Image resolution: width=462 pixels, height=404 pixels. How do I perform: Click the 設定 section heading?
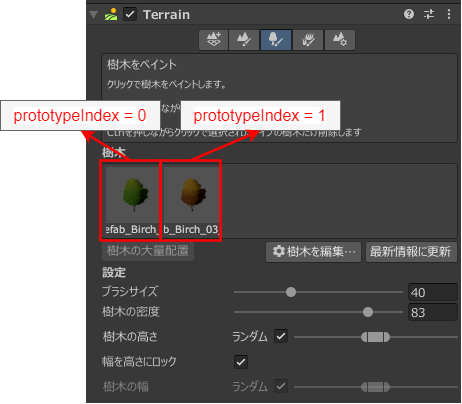coord(114,272)
